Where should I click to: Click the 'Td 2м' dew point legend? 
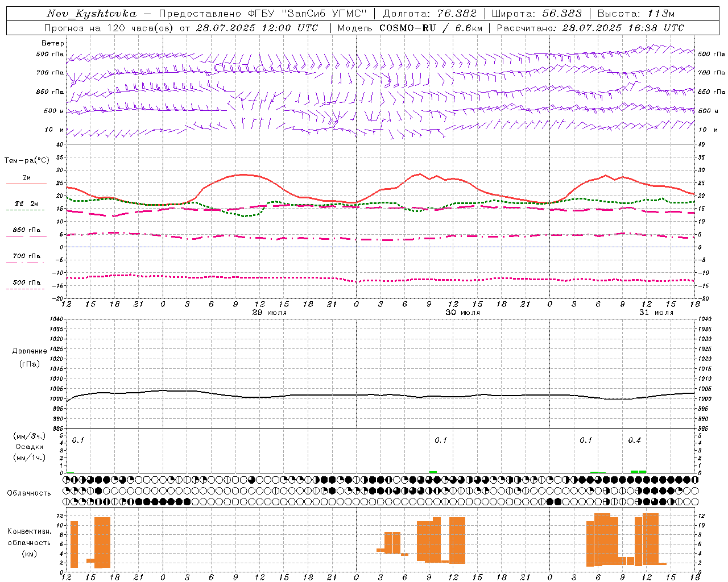click(x=26, y=204)
